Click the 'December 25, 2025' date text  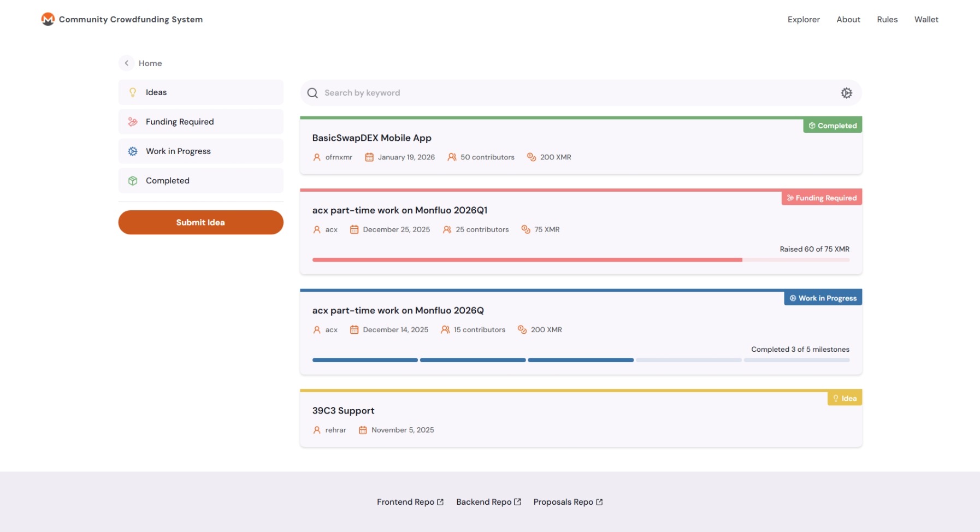click(397, 229)
